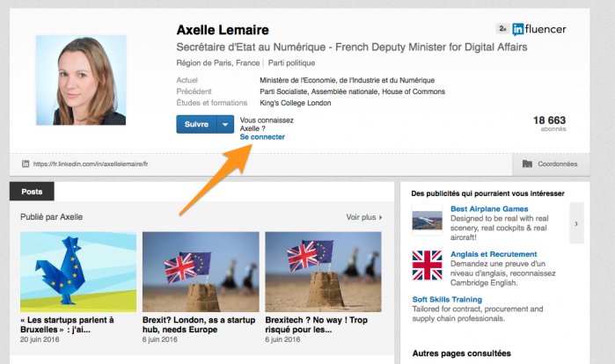
Task: Open the Brexitech post flag thumbnail
Action: point(323,272)
